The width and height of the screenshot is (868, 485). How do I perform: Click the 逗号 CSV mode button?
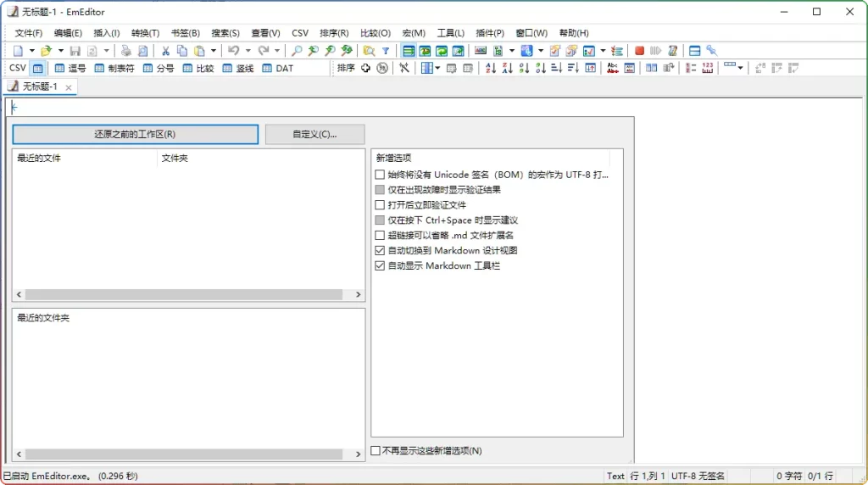(x=70, y=69)
